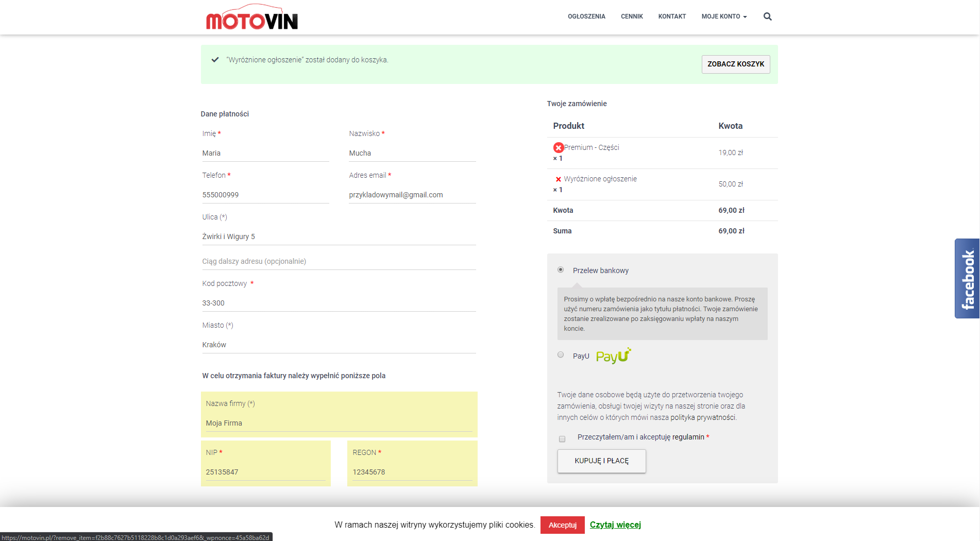Choose PayU as payment method
This screenshot has height=541, width=980.
coord(560,354)
